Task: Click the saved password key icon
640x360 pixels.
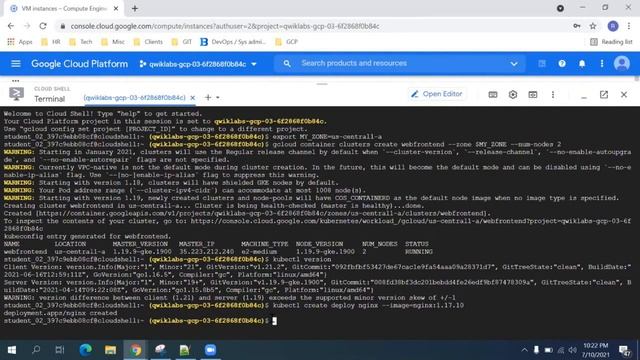Action: [x=576, y=26]
